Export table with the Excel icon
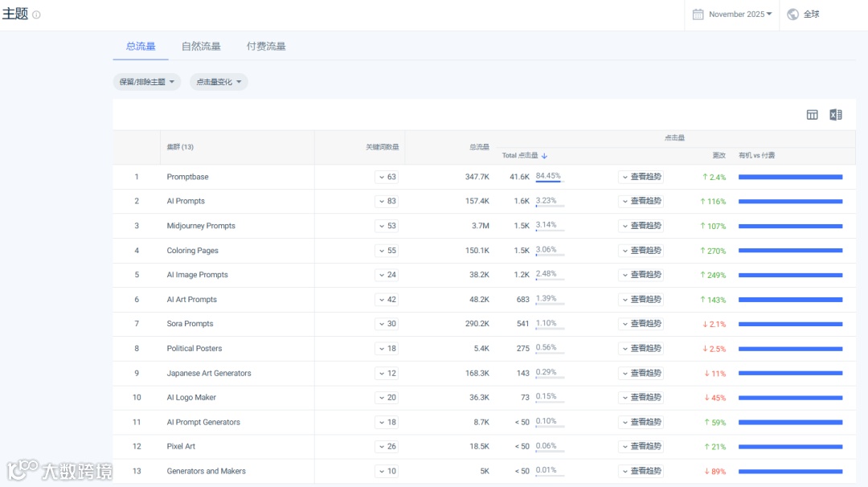The image size is (868, 487). [x=836, y=115]
